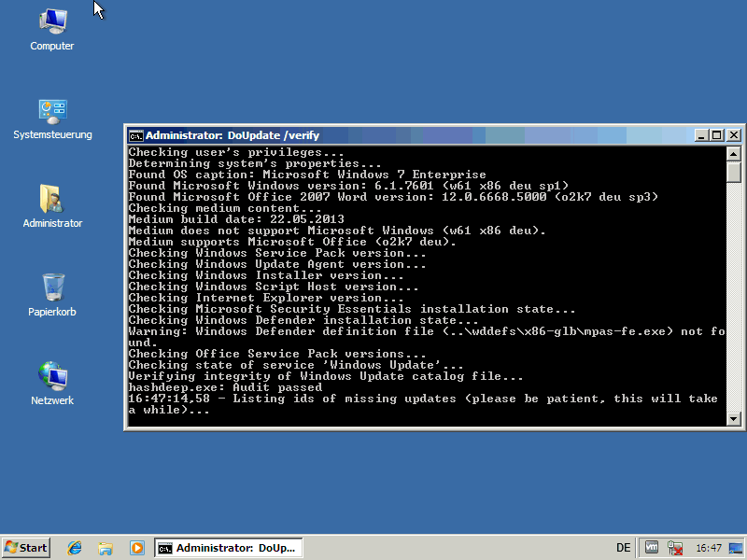
Task: Maximize the DoUpdate console window
Action: pyautogui.click(x=717, y=134)
